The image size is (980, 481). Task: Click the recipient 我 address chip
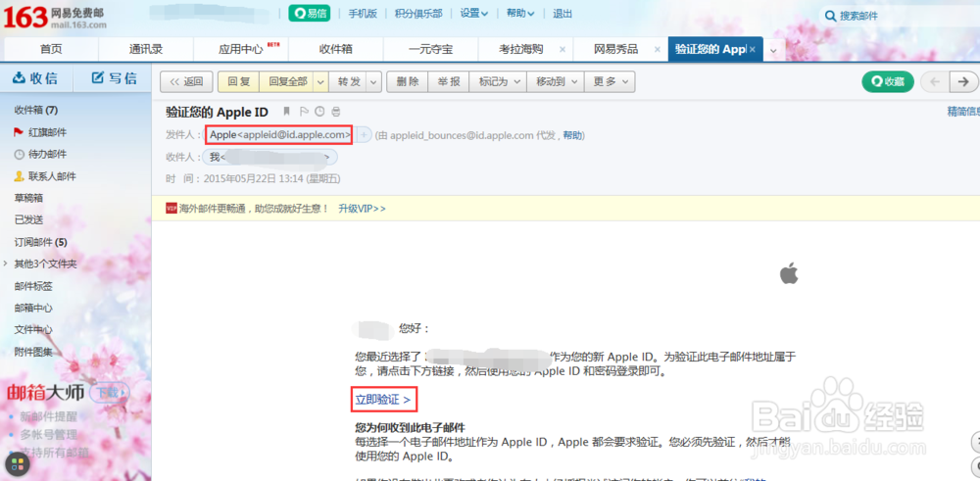[x=270, y=157]
